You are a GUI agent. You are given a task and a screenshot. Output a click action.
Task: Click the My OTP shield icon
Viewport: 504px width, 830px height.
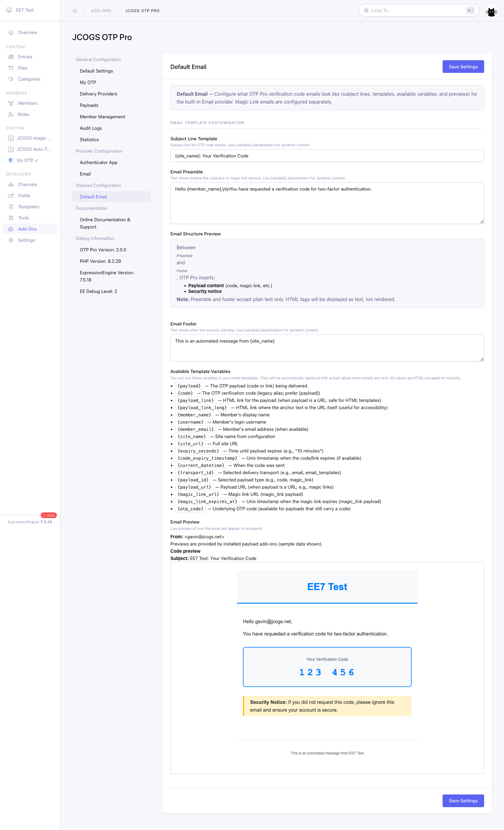(x=11, y=160)
